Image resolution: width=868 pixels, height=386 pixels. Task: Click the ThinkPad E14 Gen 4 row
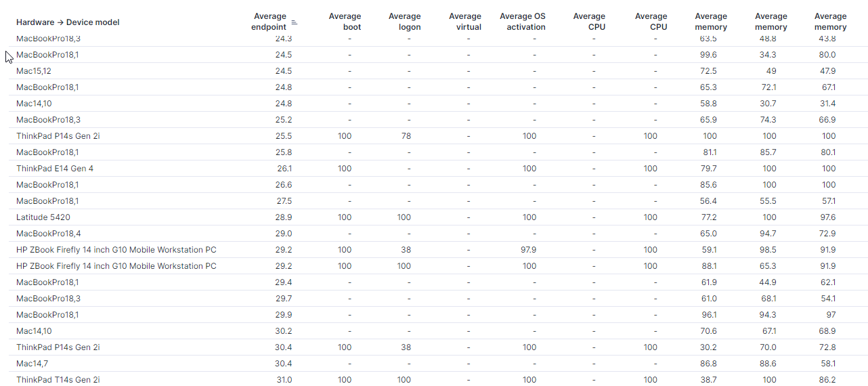pos(55,169)
